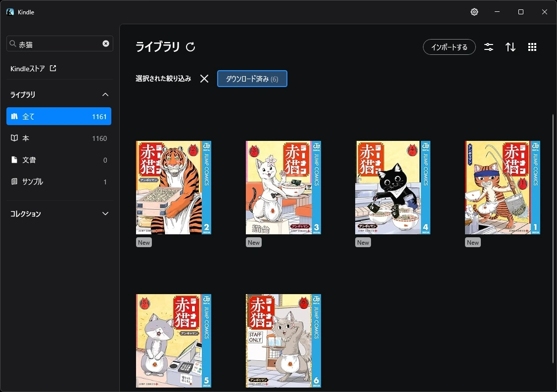Toggle the ダウンロード済み (6) filter chip
Image resolution: width=557 pixels, height=392 pixels.
pos(252,79)
